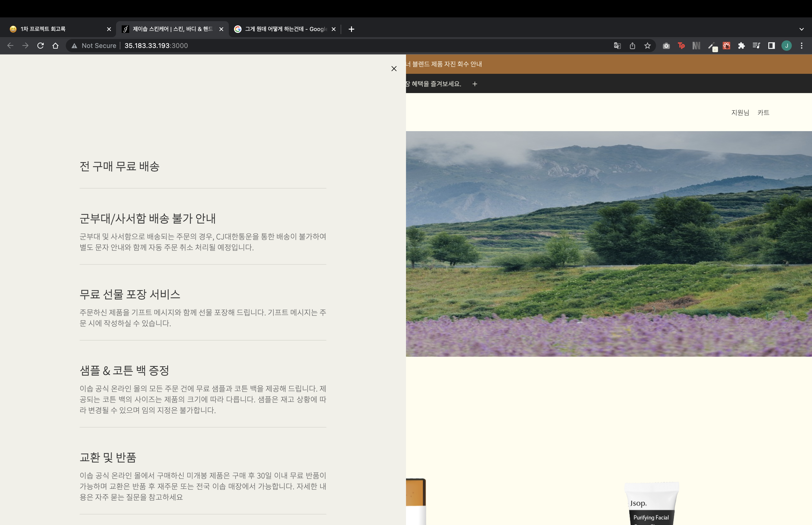The image size is (812, 525).
Task: Open the Extensions puzzle menu
Action: pos(742,46)
